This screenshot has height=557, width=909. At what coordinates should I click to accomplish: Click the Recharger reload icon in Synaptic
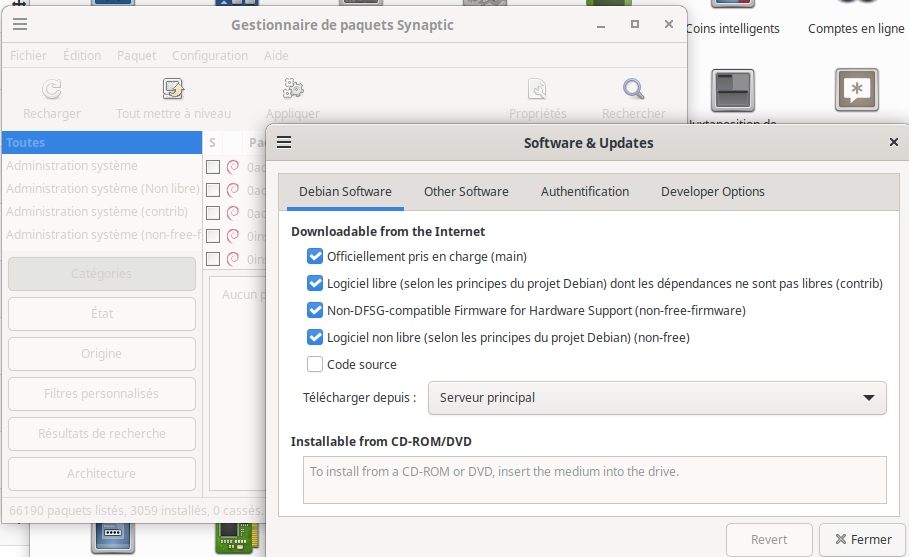click(52, 89)
